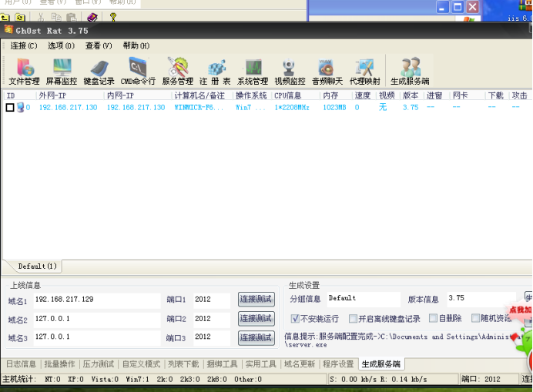Switch to the 捆绑工具 tab
Image resolution: width=533 pixels, height=392 pixels.
[222, 364]
